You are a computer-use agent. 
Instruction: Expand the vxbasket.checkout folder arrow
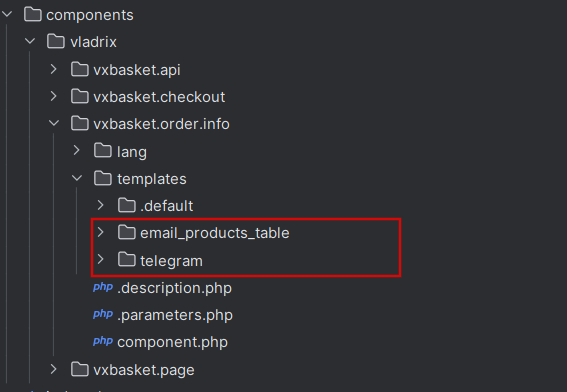tap(54, 96)
